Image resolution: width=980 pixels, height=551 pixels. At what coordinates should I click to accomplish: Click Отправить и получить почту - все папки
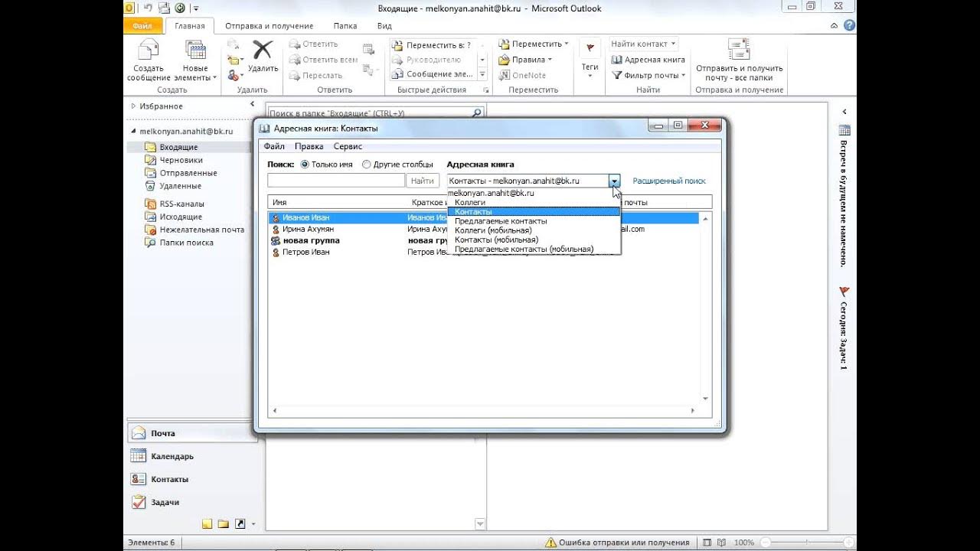[739, 60]
